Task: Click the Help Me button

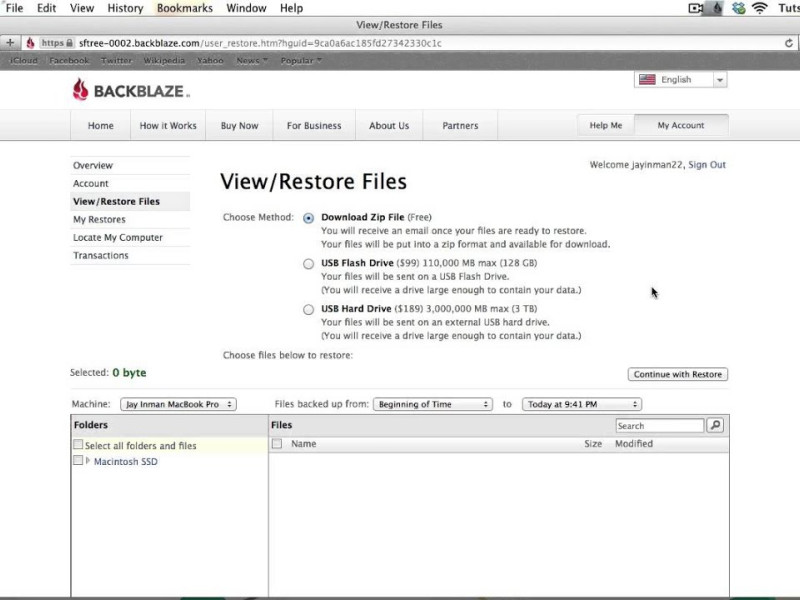Action: [x=606, y=125]
